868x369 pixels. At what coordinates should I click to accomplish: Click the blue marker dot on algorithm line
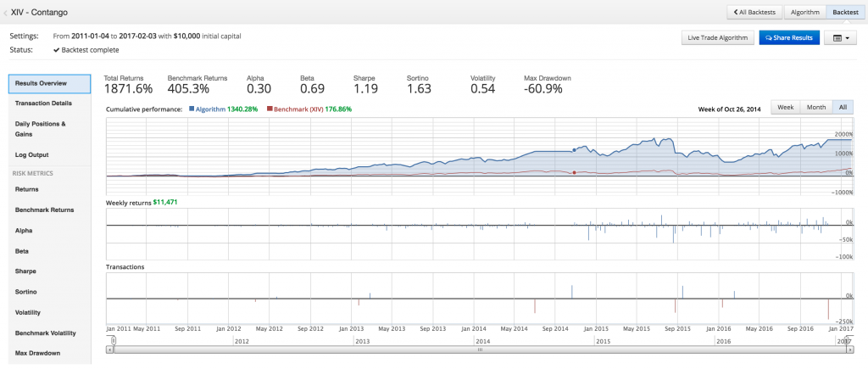pyautogui.click(x=574, y=150)
